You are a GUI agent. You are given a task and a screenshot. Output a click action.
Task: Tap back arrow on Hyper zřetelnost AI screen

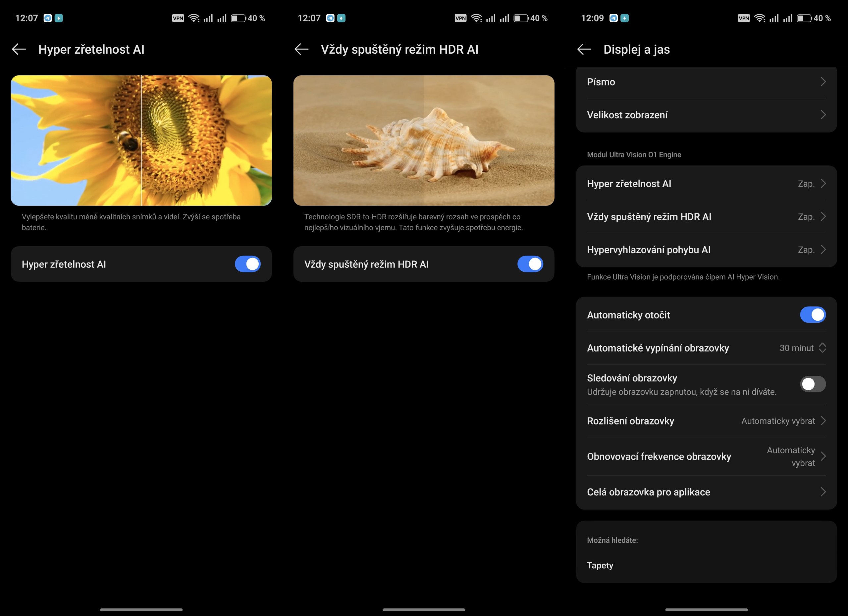tap(19, 49)
